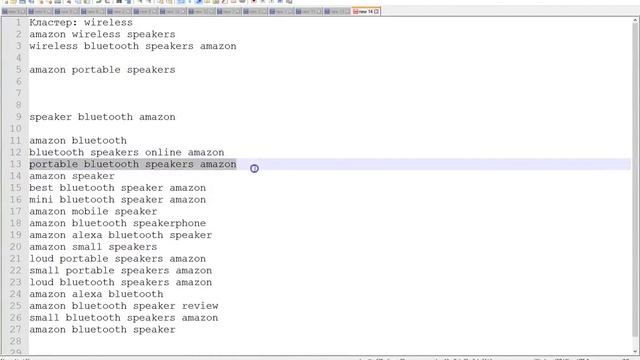Image resolution: width=640 pixels, height=360 pixels.
Task: Click line 14 text "amazon speaker"
Action: [x=71, y=176]
